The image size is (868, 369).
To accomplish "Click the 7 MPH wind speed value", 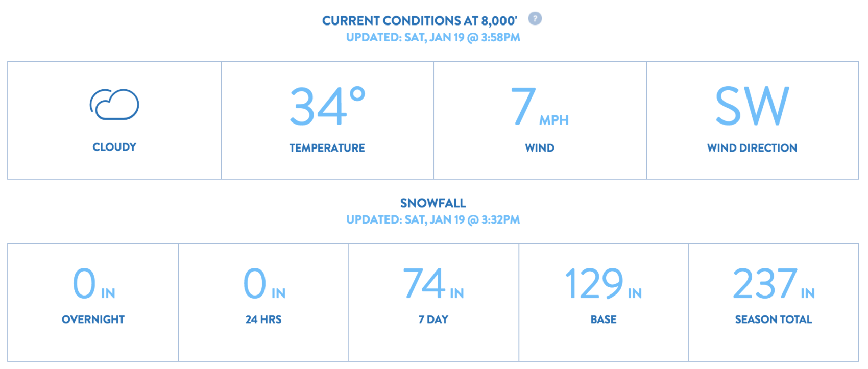I will click(540, 106).
